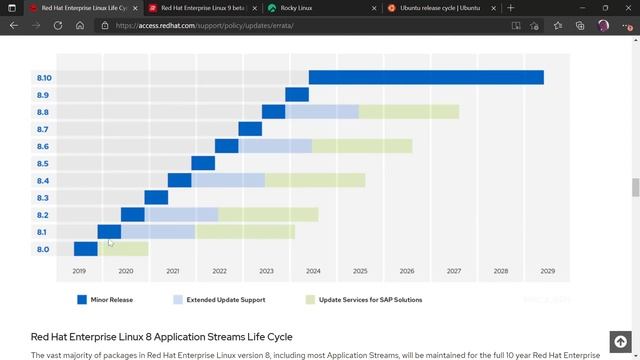The width and height of the screenshot is (640, 360).
Task: Click the Minor Release legend swatch
Action: click(82, 300)
